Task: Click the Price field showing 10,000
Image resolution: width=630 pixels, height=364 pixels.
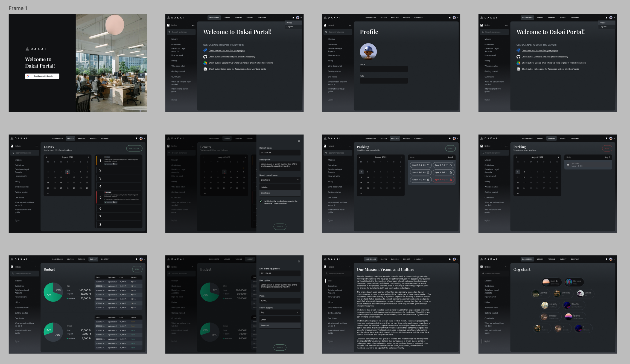Action: (x=279, y=301)
